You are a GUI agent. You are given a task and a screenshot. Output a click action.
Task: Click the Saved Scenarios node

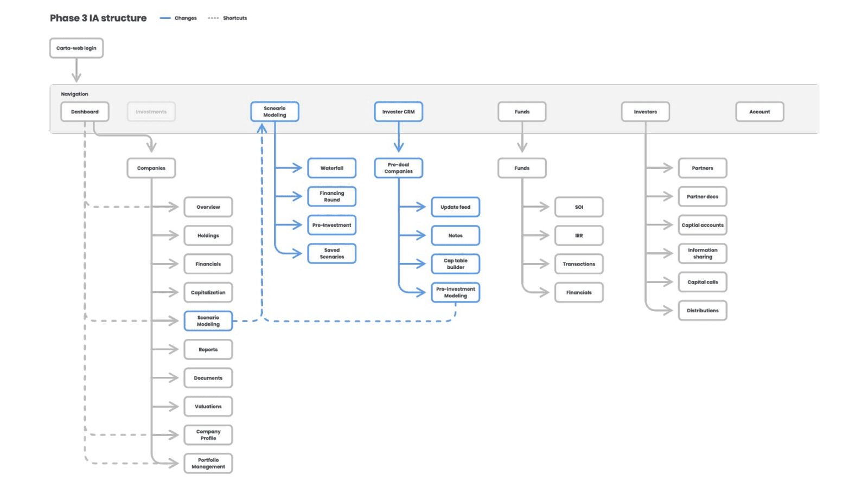pyautogui.click(x=332, y=253)
